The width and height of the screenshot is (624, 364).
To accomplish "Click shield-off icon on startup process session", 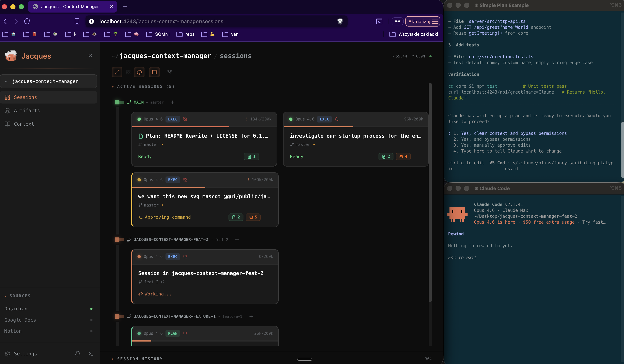I will (337, 119).
